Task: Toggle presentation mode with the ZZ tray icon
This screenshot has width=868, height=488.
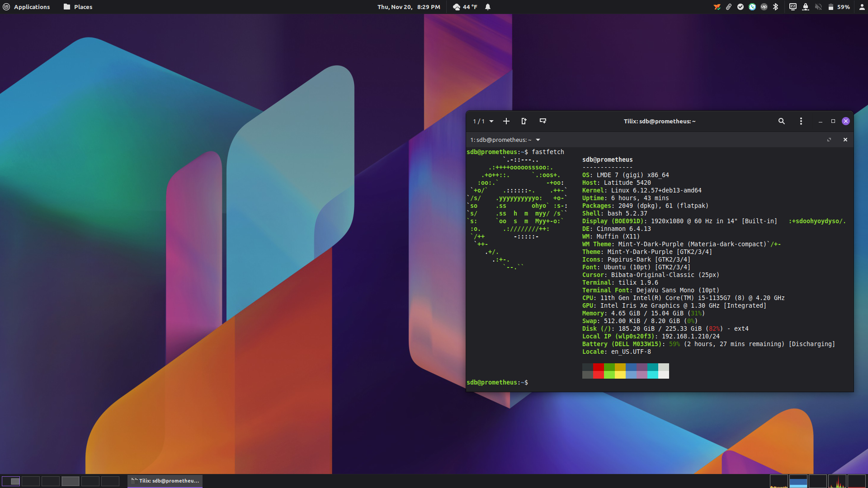Action: click(x=793, y=7)
